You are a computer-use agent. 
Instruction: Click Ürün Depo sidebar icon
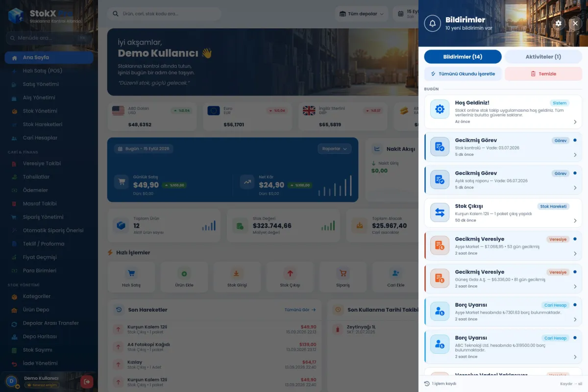[14, 310]
